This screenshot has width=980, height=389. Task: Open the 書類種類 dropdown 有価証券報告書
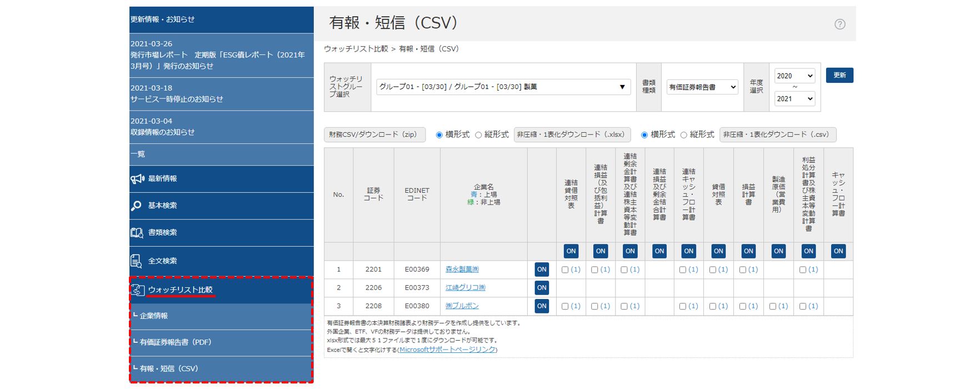click(702, 87)
